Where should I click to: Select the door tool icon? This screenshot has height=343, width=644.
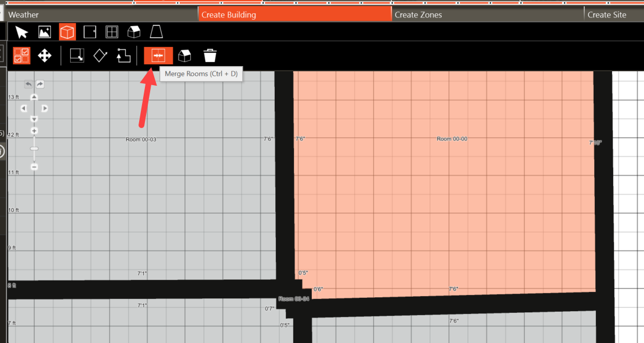click(x=89, y=32)
